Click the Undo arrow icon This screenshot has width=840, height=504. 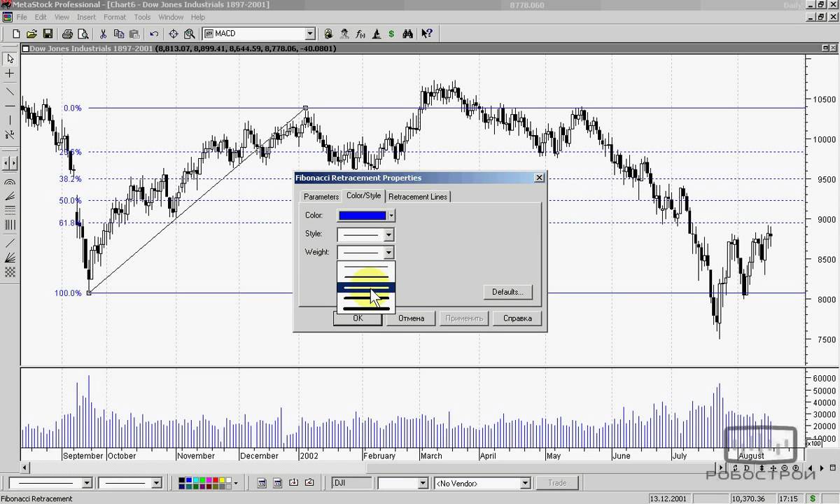point(154,34)
